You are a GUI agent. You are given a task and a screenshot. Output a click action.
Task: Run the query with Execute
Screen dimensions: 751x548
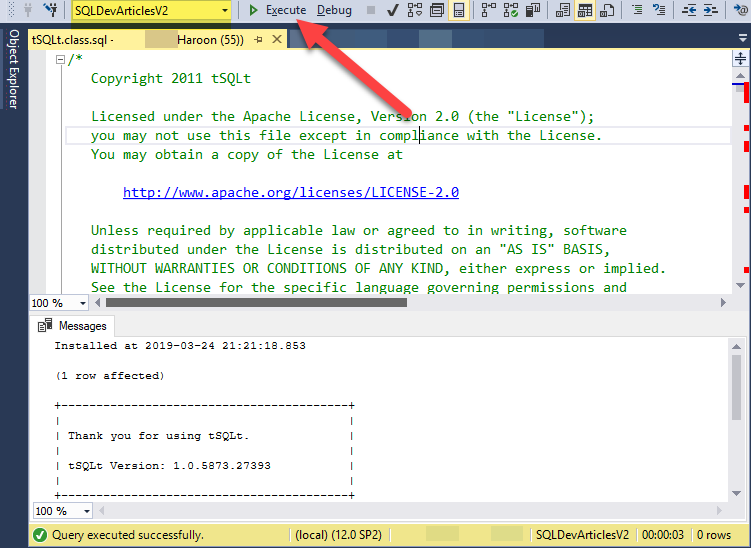point(277,10)
